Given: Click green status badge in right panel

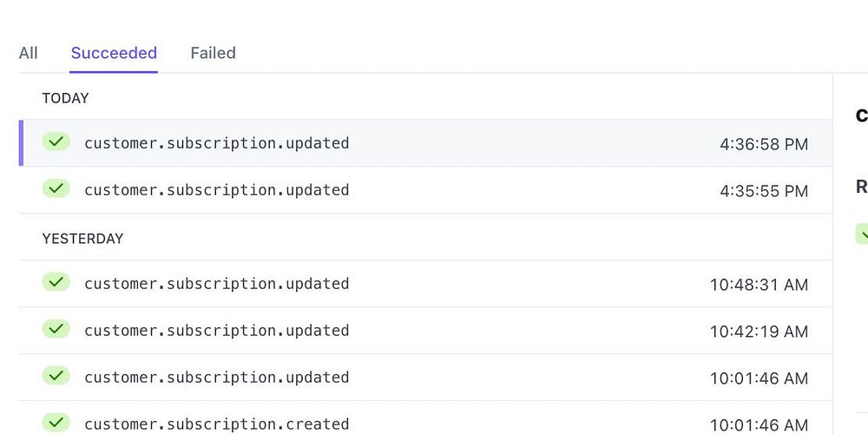Looking at the screenshot, I should (861, 233).
